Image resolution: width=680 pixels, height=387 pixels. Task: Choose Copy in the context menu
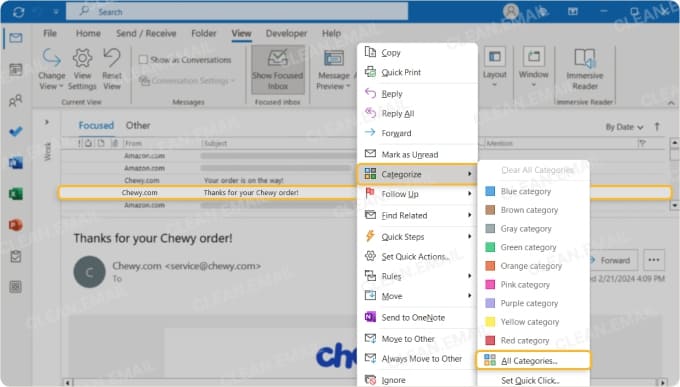(x=417, y=52)
